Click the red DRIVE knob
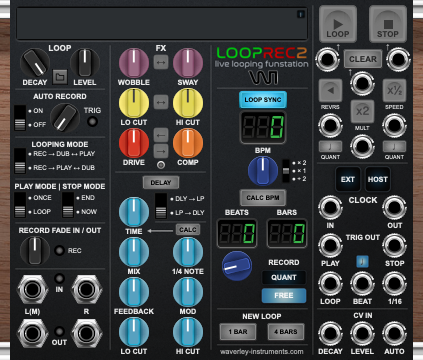 tap(134, 143)
